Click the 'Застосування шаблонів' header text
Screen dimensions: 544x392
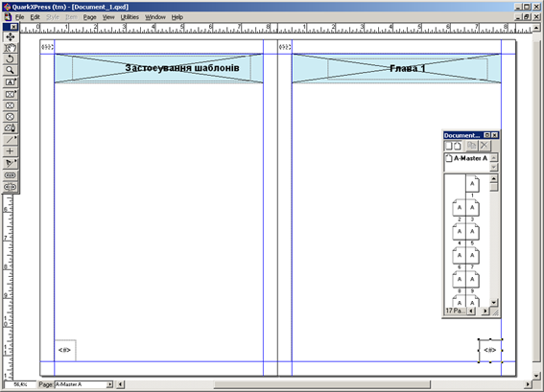pyautogui.click(x=182, y=68)
